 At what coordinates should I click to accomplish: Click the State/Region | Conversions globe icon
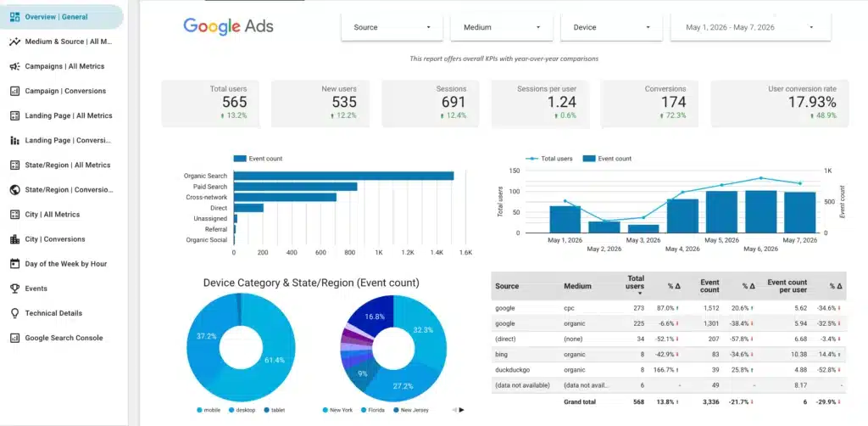pos(15,190)
